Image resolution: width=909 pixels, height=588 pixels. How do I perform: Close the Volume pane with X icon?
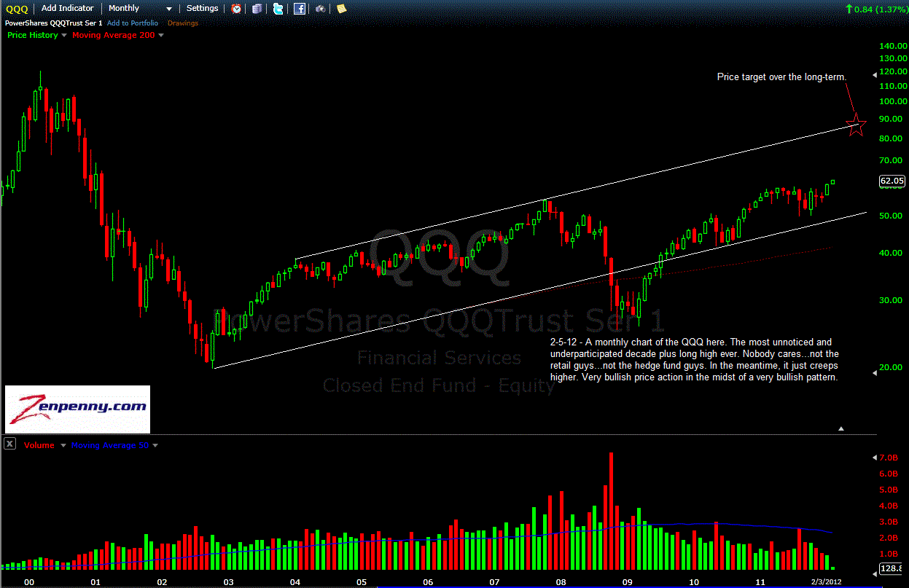point(9,444)
